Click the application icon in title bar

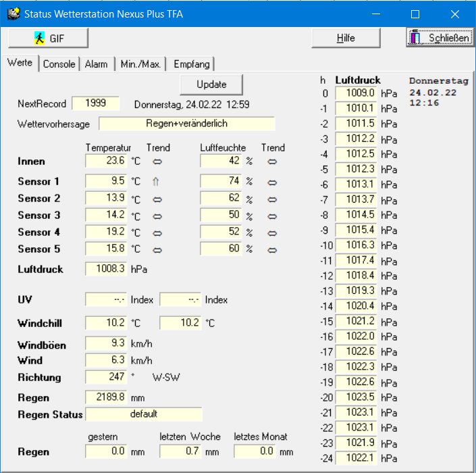12,14
